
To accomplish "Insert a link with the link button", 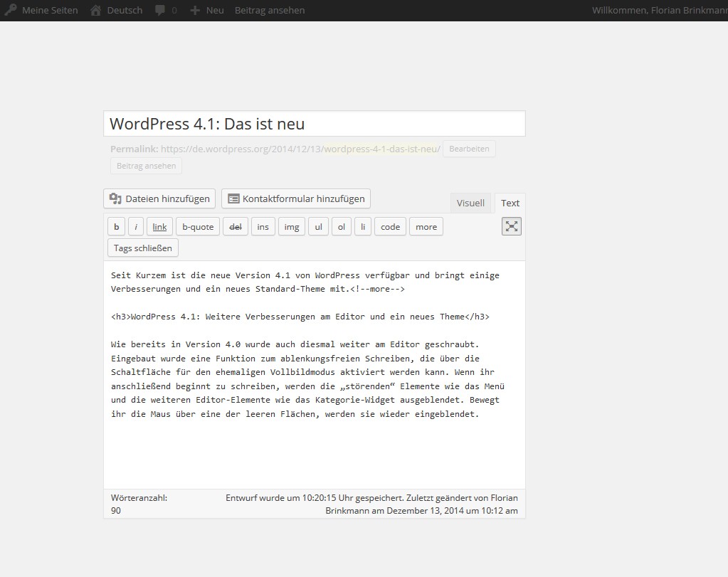I will pos(159,226).
